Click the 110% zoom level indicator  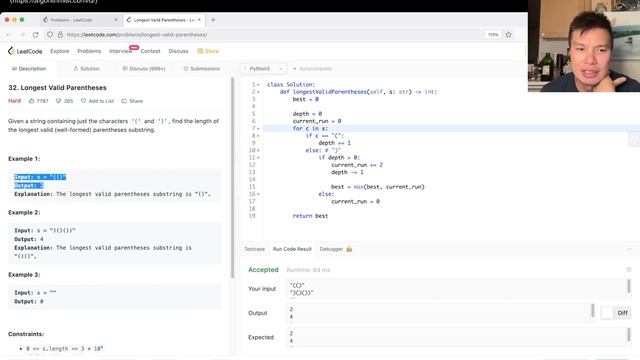(493, 35)
